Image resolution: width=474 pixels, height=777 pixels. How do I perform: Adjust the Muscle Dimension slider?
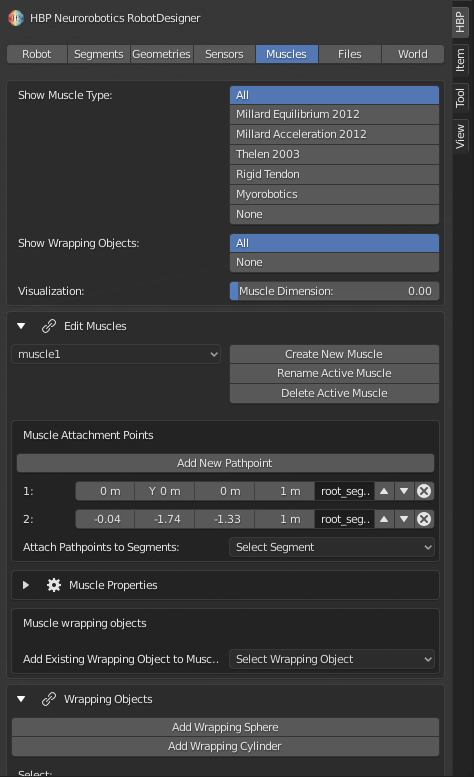click(334, 291)
